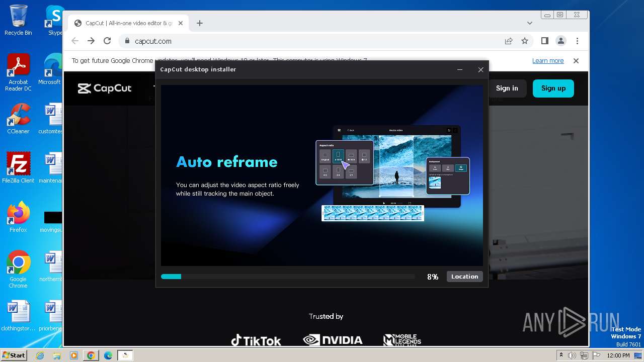Open Firefox desktop icon

(18, 217)
